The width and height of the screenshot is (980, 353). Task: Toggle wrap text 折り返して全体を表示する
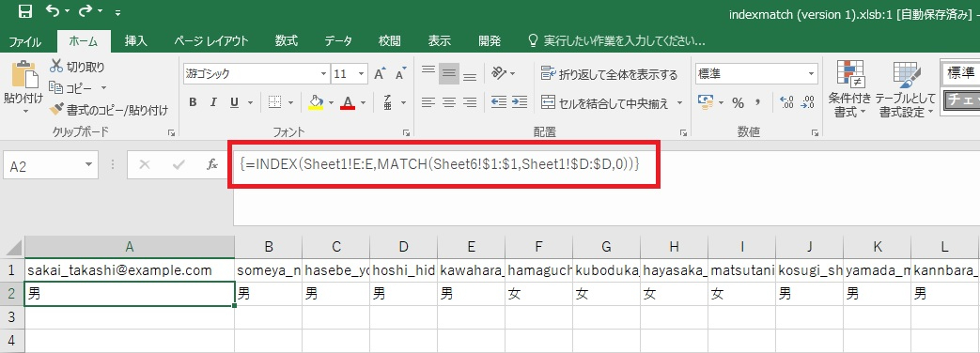[x=610, y=74]
